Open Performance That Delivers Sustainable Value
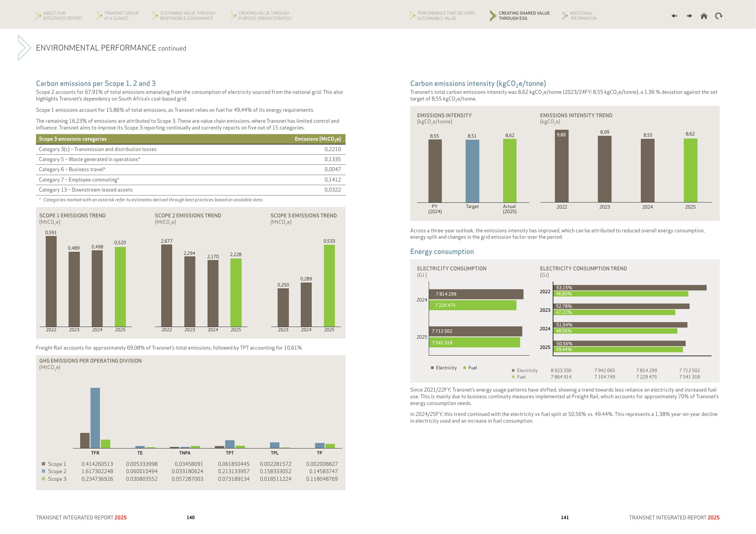Screen dimensions: 756x534 (446, 16)
